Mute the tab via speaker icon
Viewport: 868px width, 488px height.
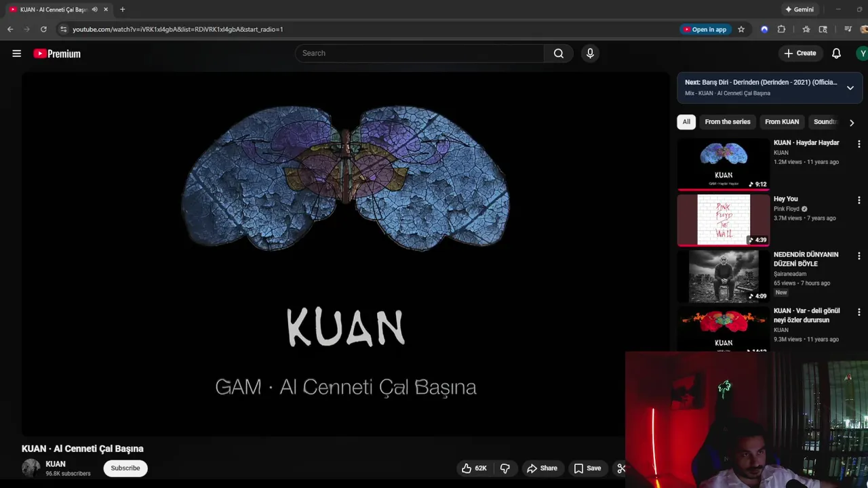[94, 9]
